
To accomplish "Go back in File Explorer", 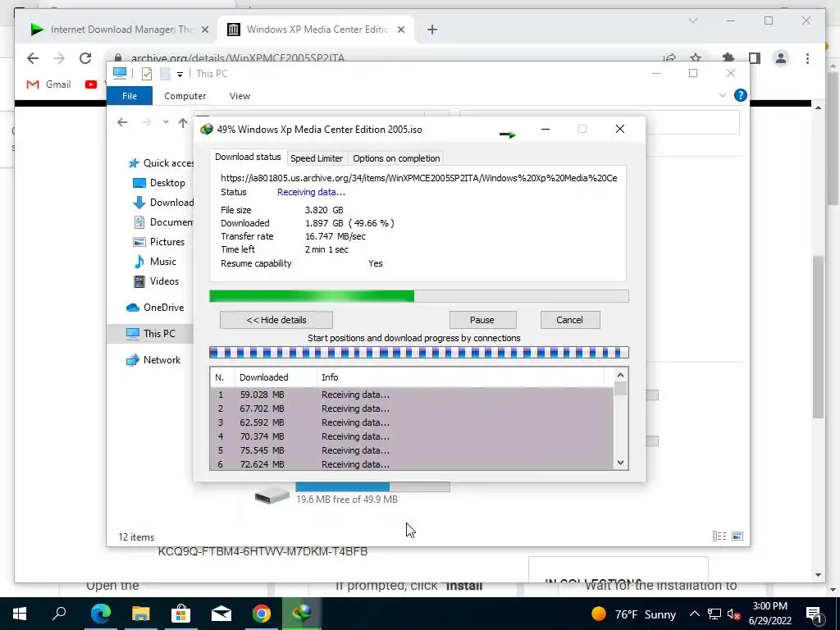I will pyautogui.click(x=122, y=122).
